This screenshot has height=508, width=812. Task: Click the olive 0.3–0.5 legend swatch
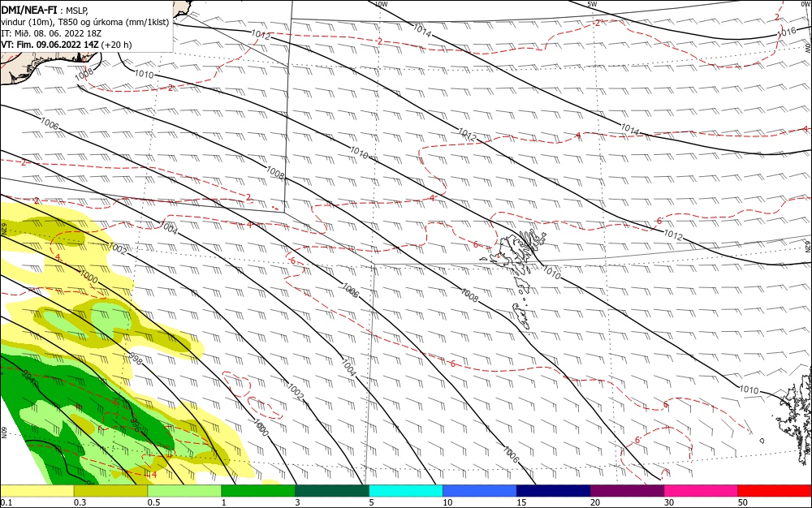click(110, 491)
